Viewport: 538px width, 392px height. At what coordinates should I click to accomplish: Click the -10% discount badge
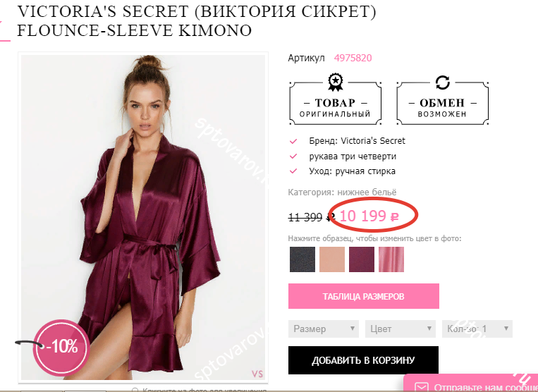[61, 347]
